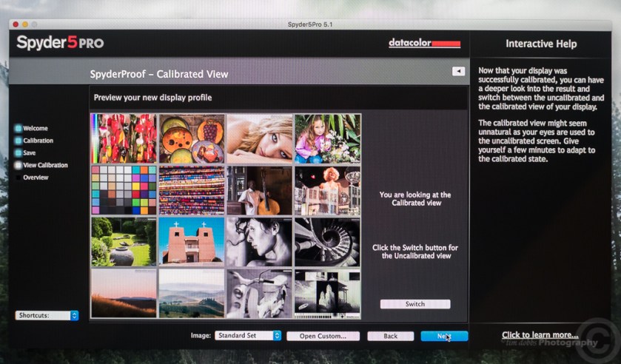Select the Welcome step label in sidebar
The height and width of the screenshot is (364, 621).
point(35,128)
